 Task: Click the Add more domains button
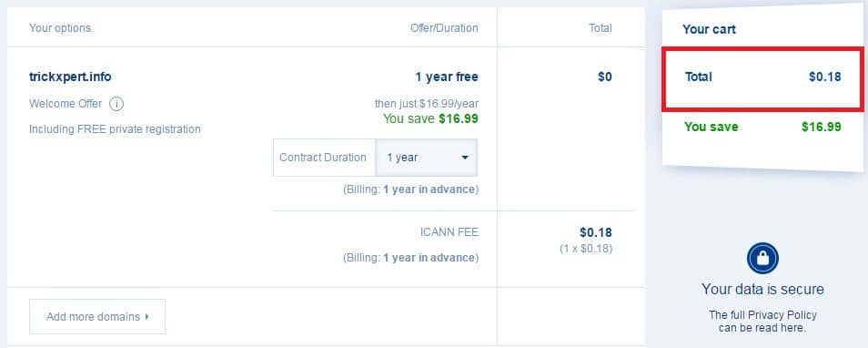click(96, 316)
